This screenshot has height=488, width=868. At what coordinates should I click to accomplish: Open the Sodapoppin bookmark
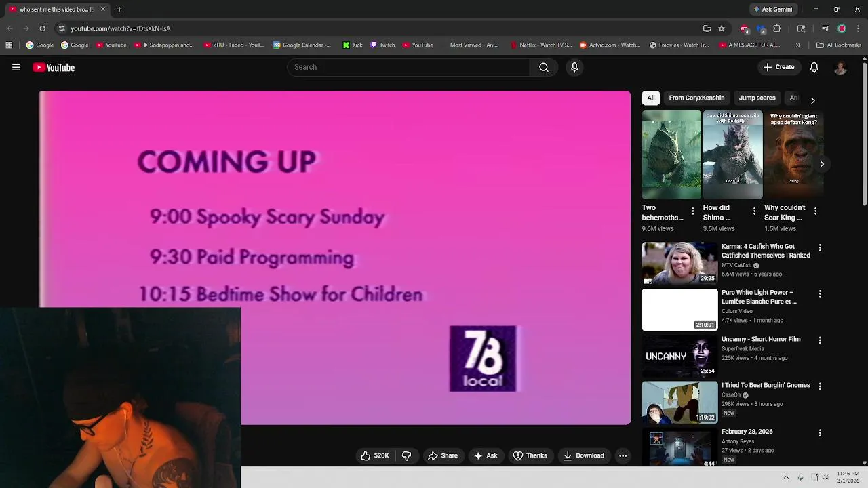tap(163, 45)
